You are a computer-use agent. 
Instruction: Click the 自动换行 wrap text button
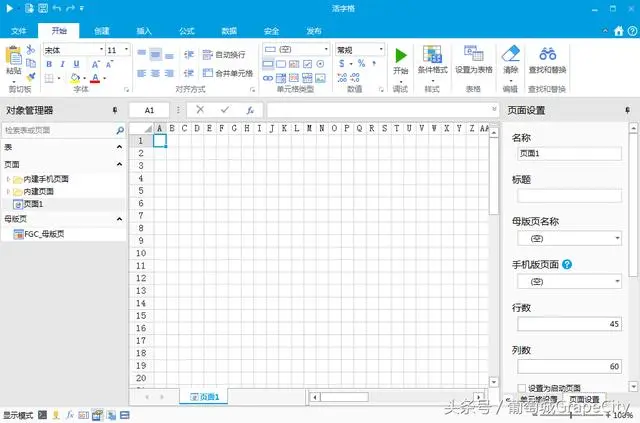[224, 54]
